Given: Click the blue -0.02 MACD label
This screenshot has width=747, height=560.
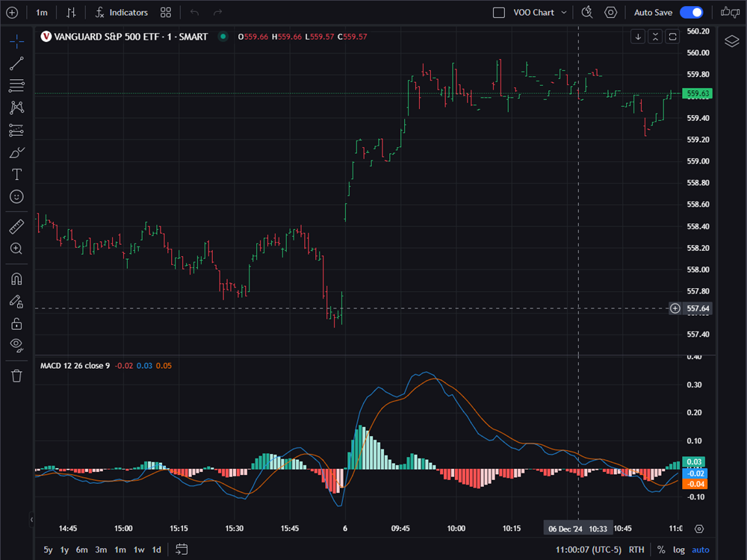Looking at the screenshot, I should (x=695, y=473).
